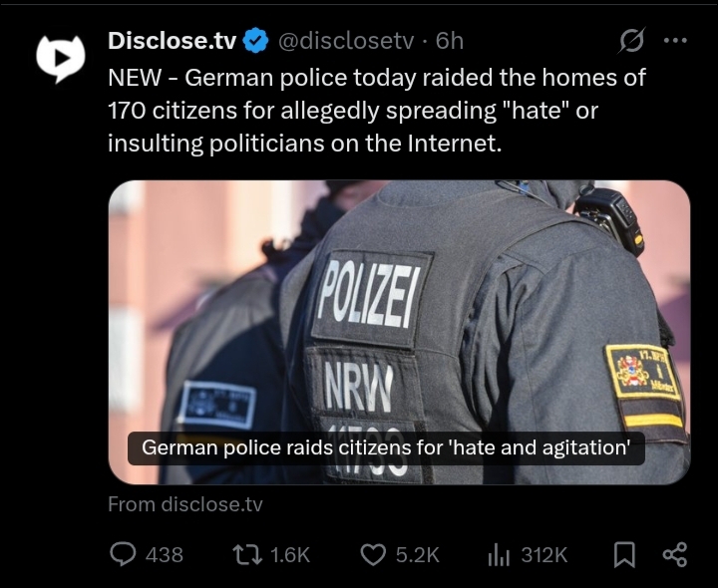Open the police photo link card
The width and height of the screenshot is (718, 588).
click(x=399, y=332)
